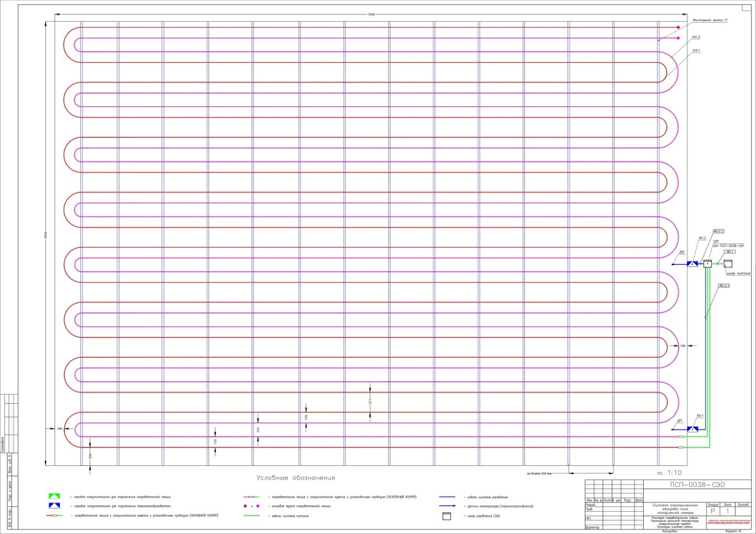
Task: Click the Монтажная лента 17 annotation
Action: point(710,20)
